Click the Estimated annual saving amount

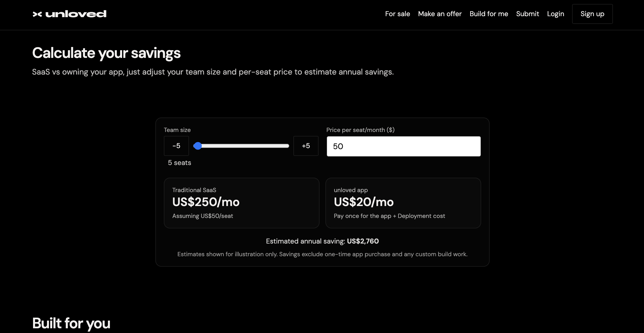point(363,241)
